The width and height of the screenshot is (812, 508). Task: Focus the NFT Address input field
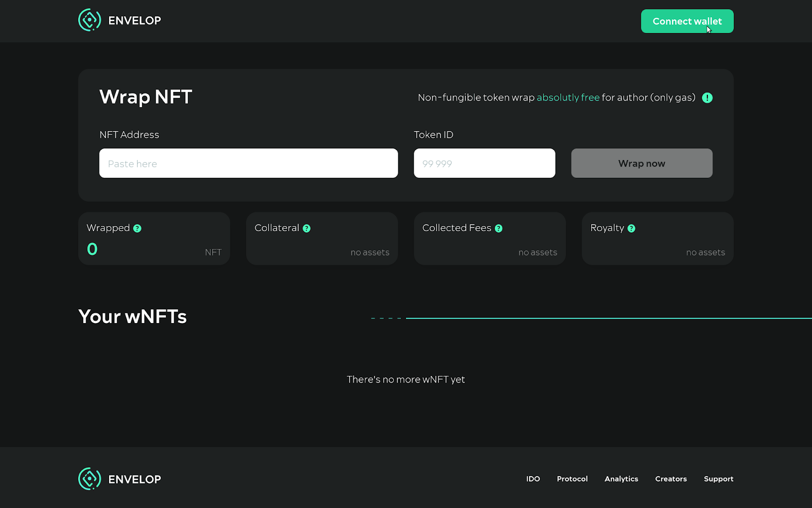[249, 163]
